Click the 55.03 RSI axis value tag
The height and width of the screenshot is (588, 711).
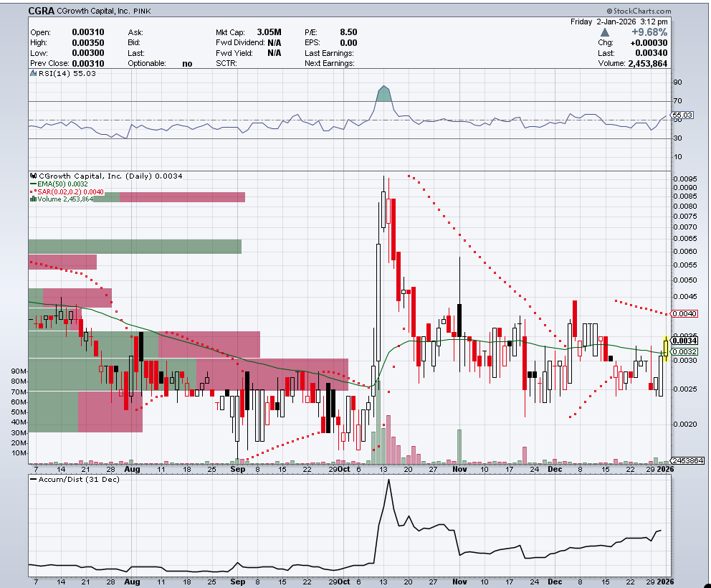(x=682, y=115)
